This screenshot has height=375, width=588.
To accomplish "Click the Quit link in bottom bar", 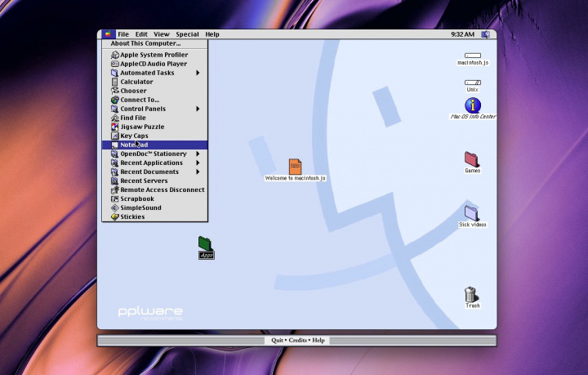I will [278, 340].
